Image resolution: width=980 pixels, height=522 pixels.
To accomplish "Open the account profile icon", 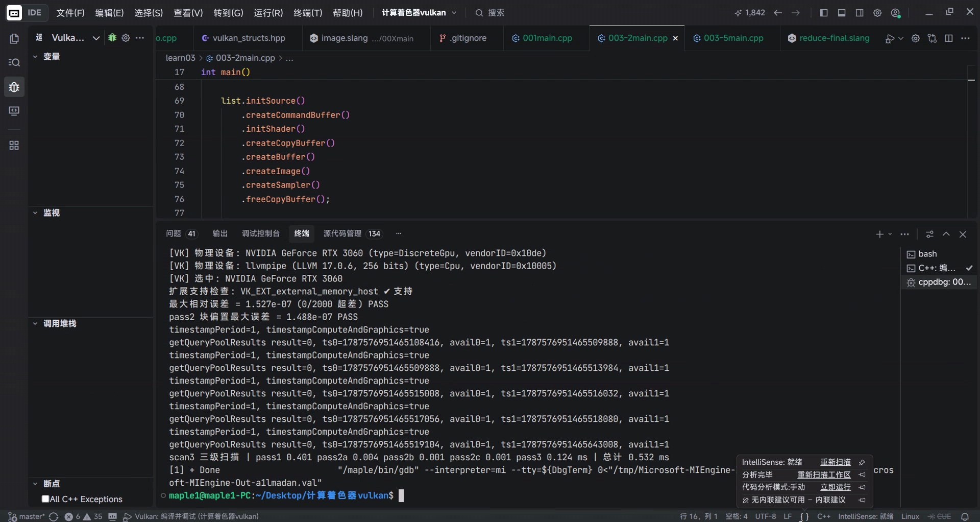I will coord(896,13).
